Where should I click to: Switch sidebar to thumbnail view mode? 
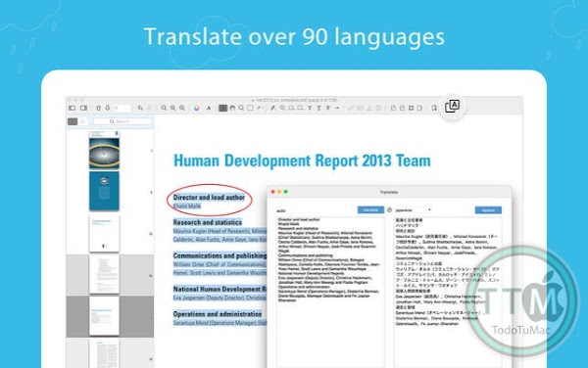tap(73, 121)
